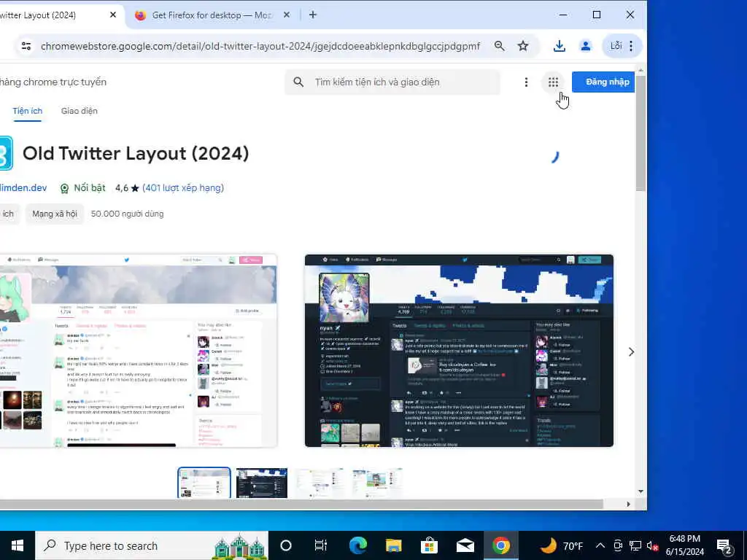Open the Google apps grid icon

point(553,82)
